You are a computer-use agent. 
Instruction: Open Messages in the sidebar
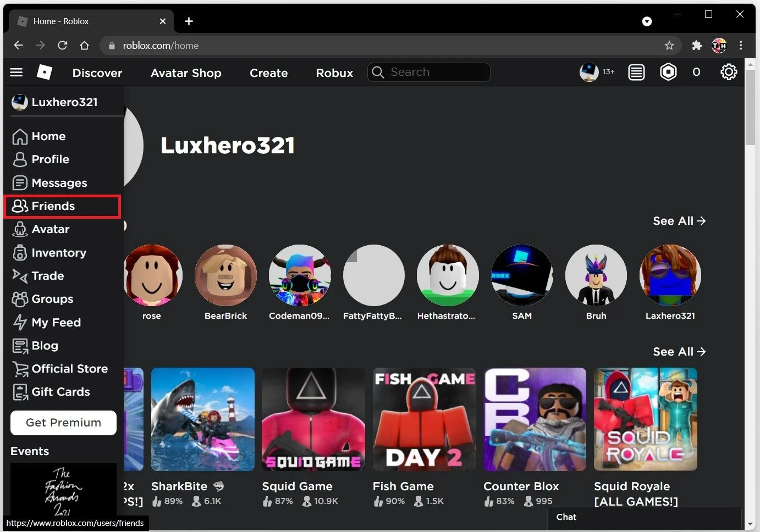(49, 182)
